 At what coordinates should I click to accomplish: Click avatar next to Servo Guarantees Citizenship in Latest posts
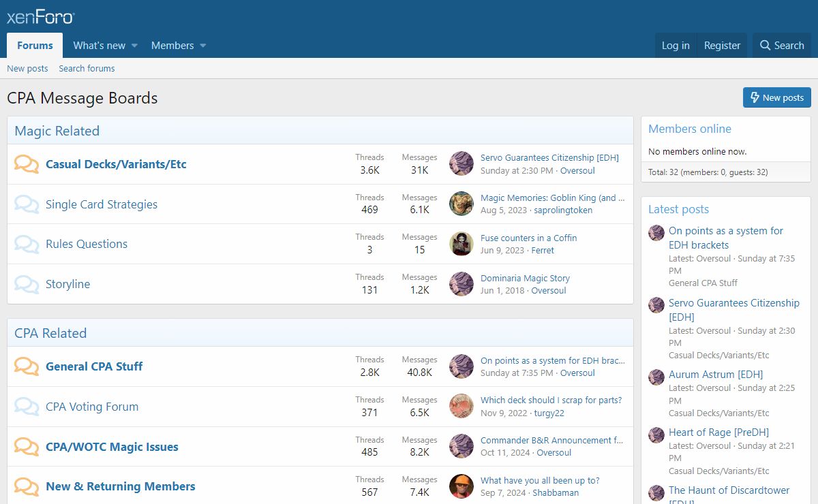coord(656,305)
